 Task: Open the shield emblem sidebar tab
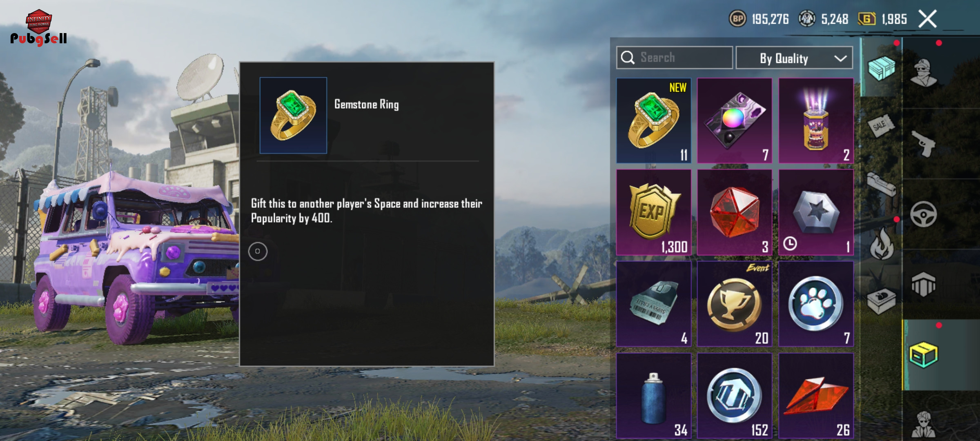click(924, 284)
